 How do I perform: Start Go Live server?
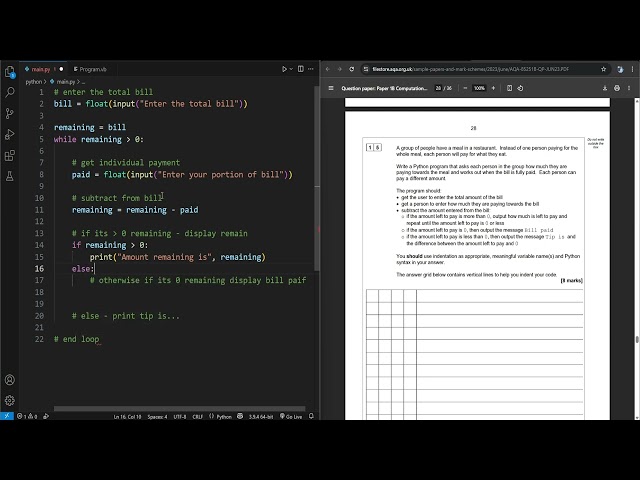(291, 417)
